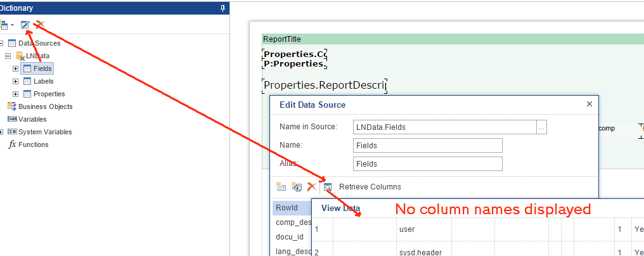Expand the Fields node

[x=16, y=68]
